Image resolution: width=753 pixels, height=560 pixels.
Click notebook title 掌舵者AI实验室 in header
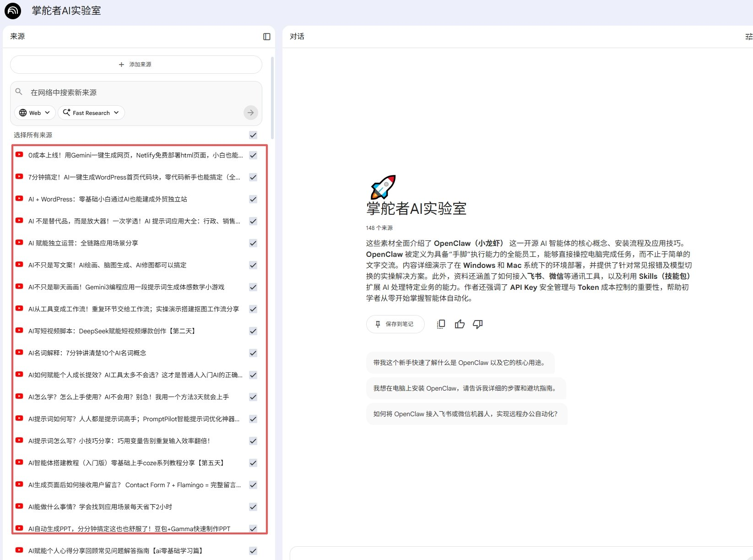pyautogui.click(x=66, y=11)
